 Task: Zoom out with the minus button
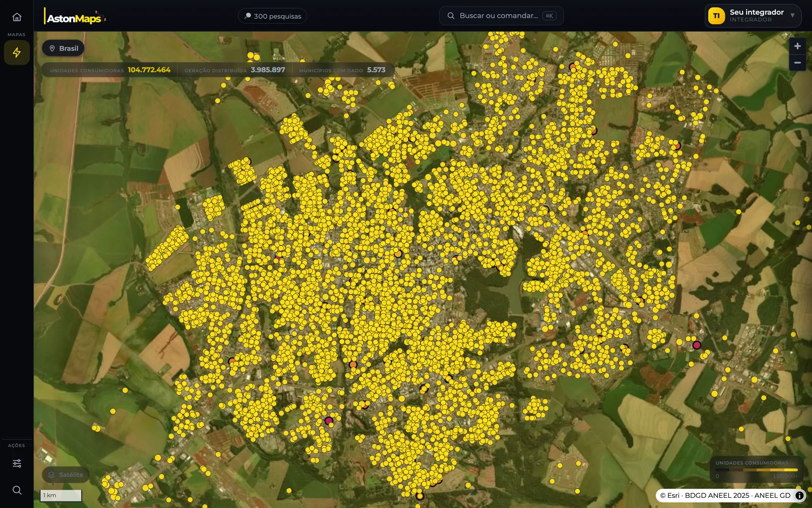click(797, 63)
